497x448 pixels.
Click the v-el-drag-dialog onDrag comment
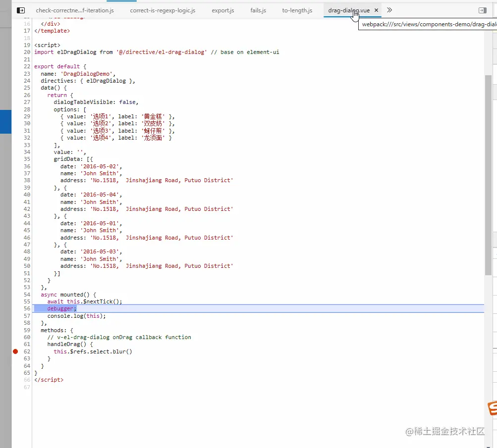pos(119,337)
